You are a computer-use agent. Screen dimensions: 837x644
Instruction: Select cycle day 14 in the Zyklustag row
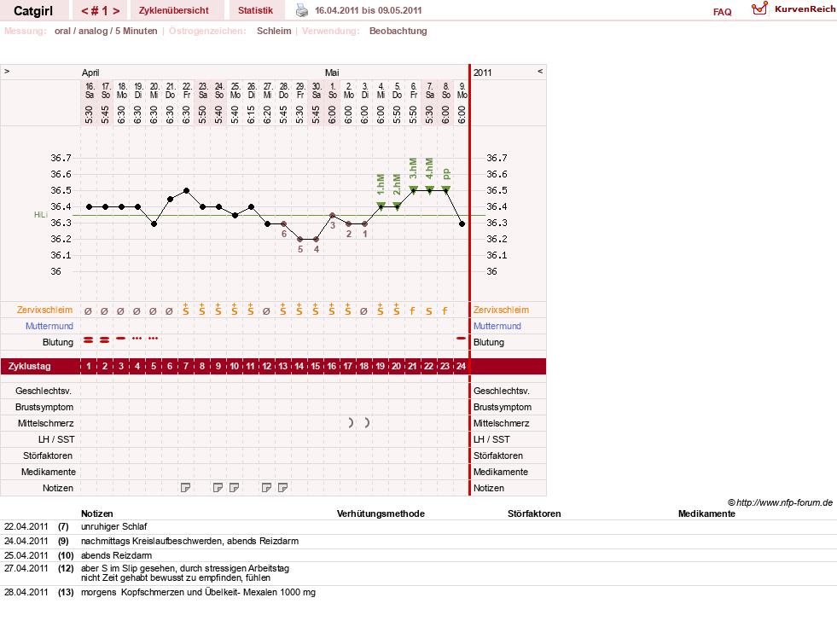tap(299, 367)
